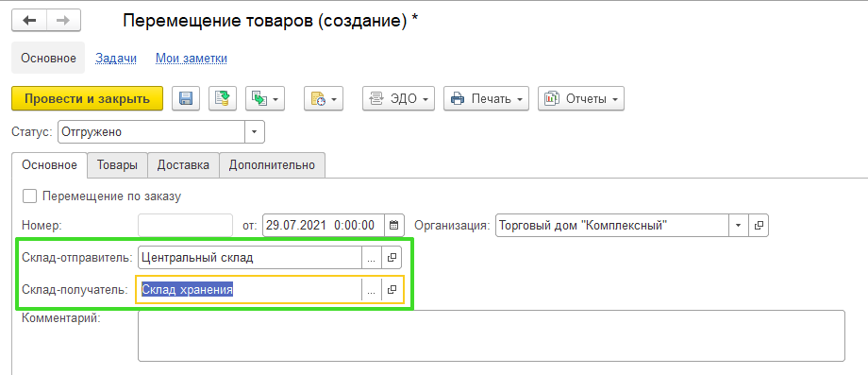Open the ЭДО menu
Image resolution: width=868 pixels, height=375 pixels.
[x=398, y=98]
